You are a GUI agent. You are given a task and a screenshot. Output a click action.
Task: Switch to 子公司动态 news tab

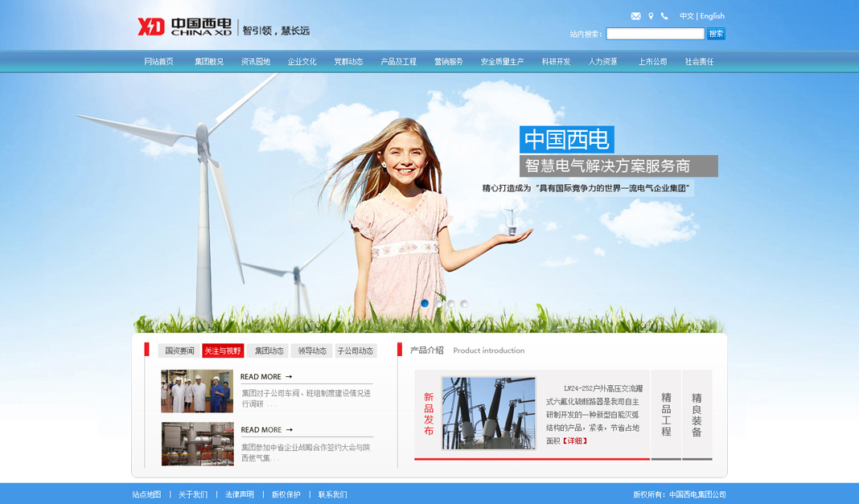pyautogui.click(x=356, y=350)
